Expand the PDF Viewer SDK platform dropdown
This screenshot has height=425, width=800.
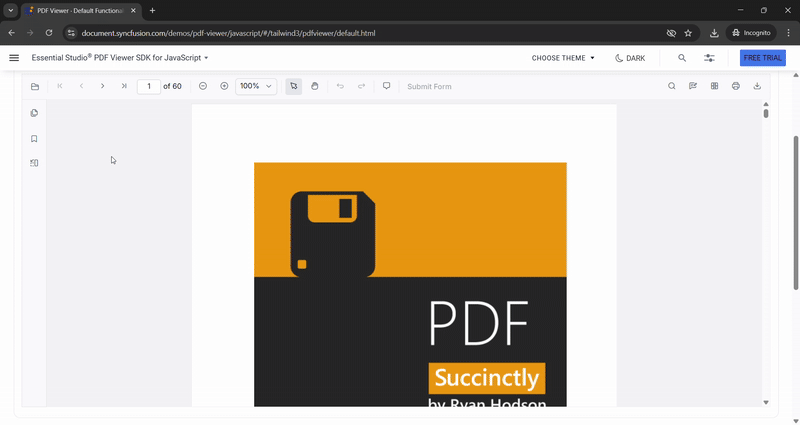206,58
